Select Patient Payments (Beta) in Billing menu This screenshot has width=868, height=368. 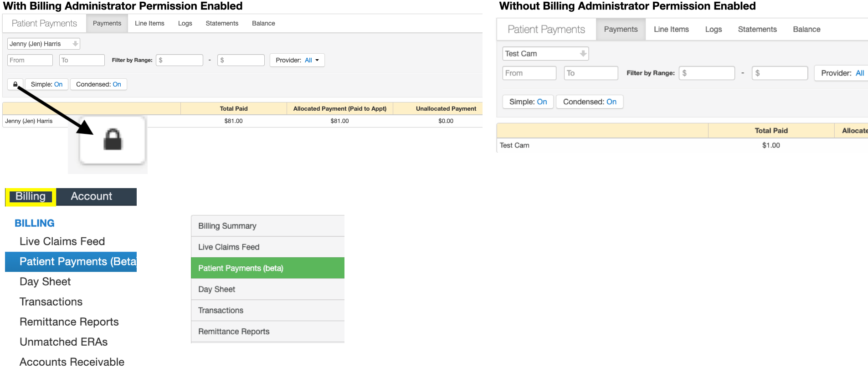click(71, 262)
